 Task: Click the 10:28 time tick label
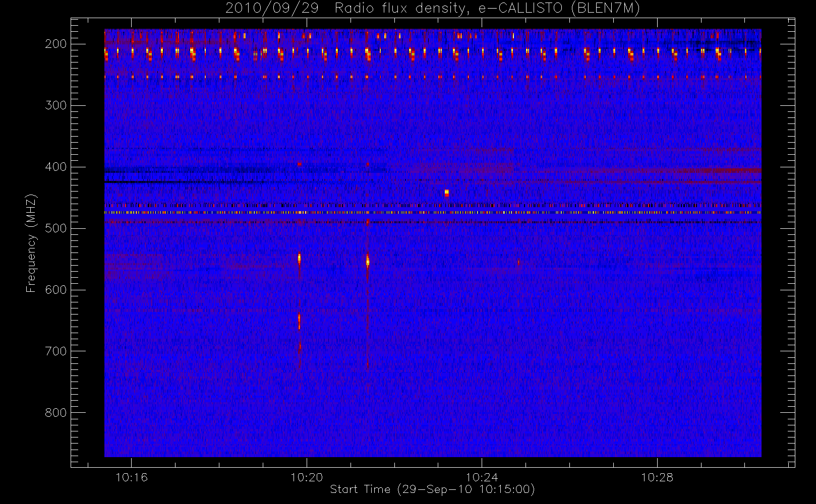(x=657, y=477)
